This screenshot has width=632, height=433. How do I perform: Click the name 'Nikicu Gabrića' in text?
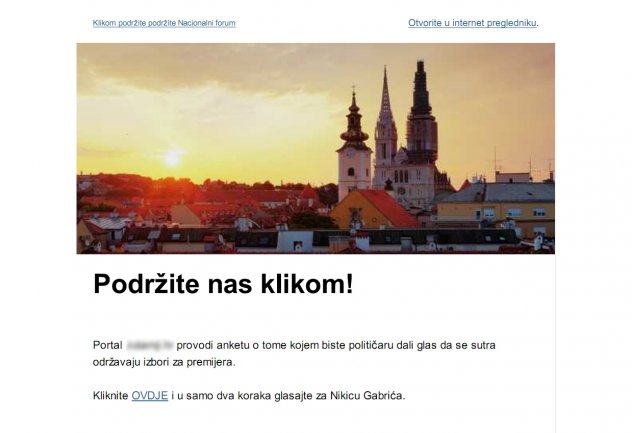[x=366, y=396]
